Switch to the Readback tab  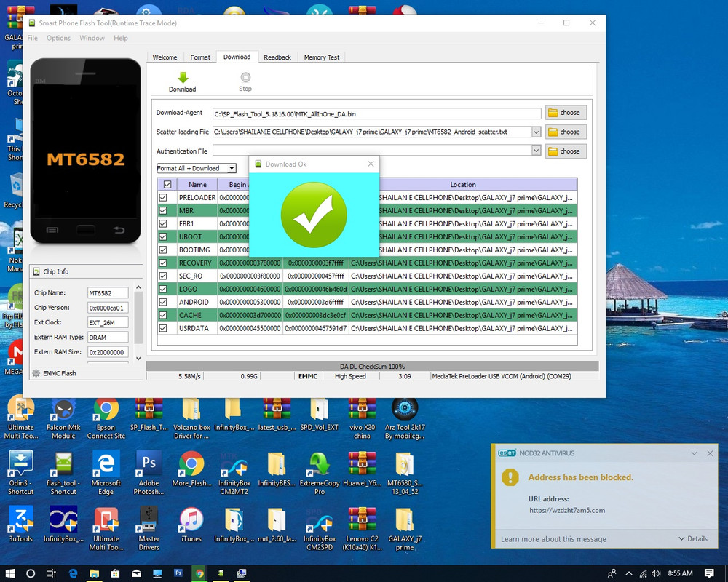[x=277, y=57]
